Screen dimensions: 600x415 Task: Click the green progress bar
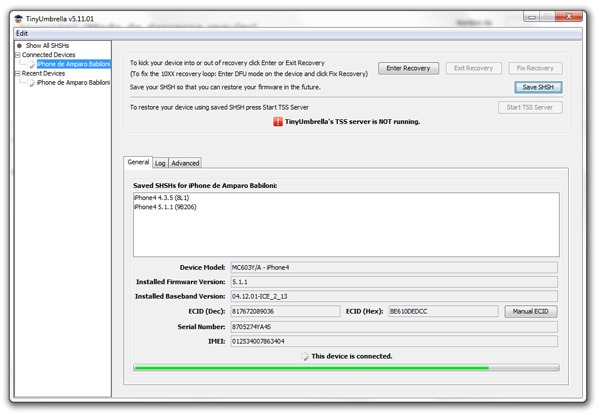click(346, 368)
